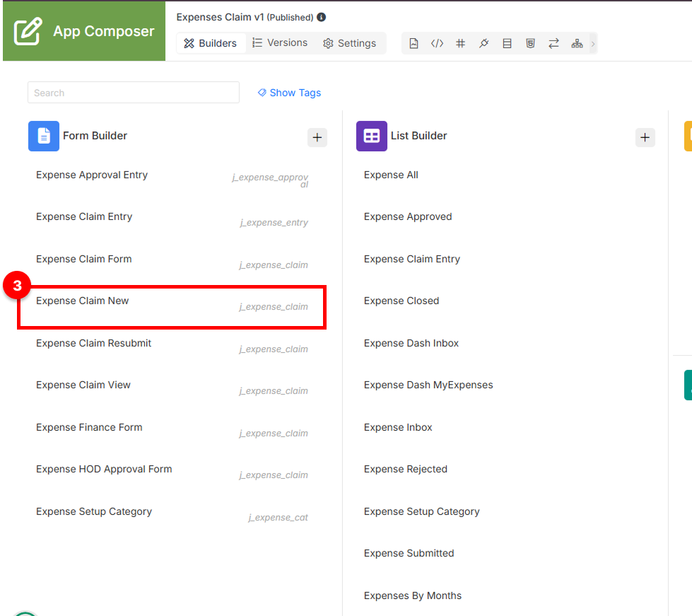692x616 pixels.
Task: Click the j_expense_cat table name
Action: [278, 518]
